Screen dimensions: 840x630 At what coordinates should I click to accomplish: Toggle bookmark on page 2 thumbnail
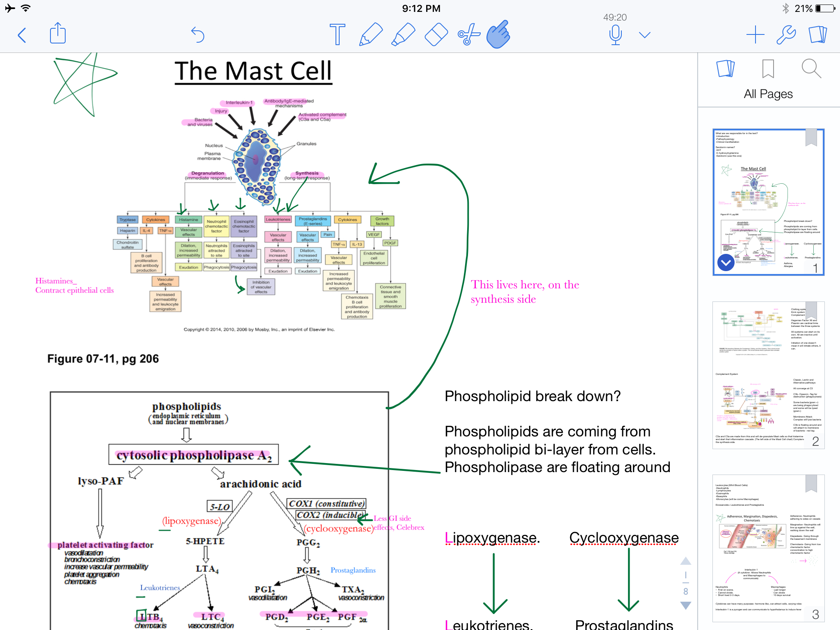[811, 310]
